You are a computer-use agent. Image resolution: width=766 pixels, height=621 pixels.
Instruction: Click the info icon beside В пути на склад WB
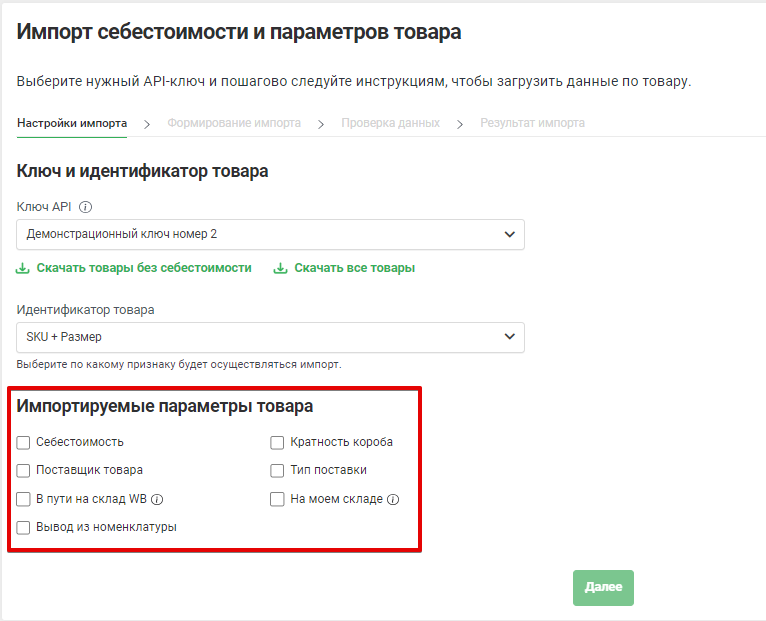[x=157, y=499]
